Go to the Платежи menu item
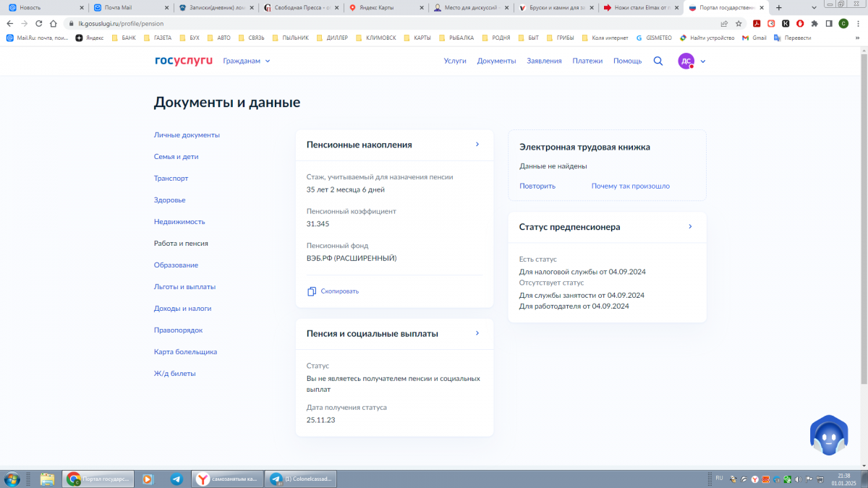Image resolution: width=868 pixels, height=488 pixels. (x=587, y=61)
